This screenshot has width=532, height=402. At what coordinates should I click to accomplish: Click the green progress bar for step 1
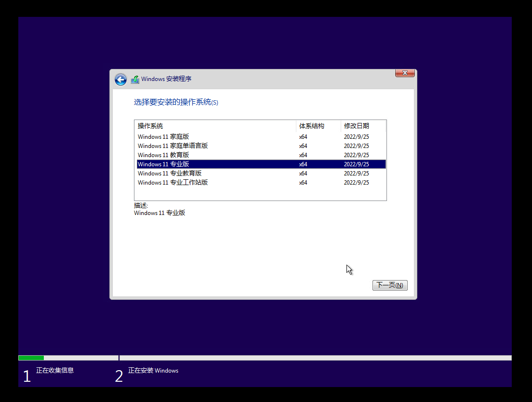(x=30, y=358)
